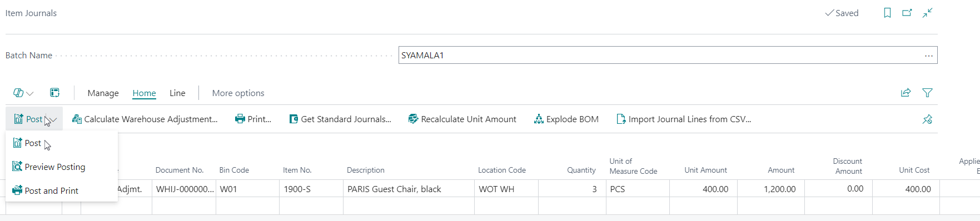Click More options

[x=238, y=93]
